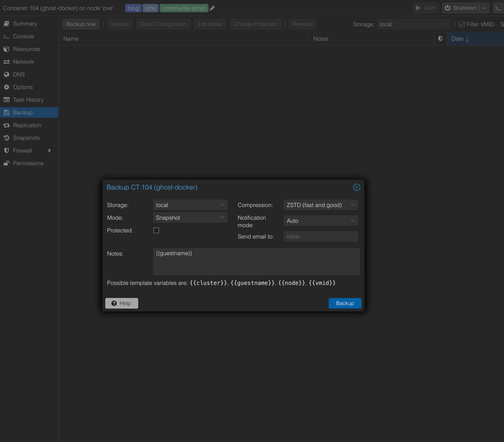The width and height of the screenshot is (504, 442).
Task: Click the blue Backup button
Action: [344, 303]
